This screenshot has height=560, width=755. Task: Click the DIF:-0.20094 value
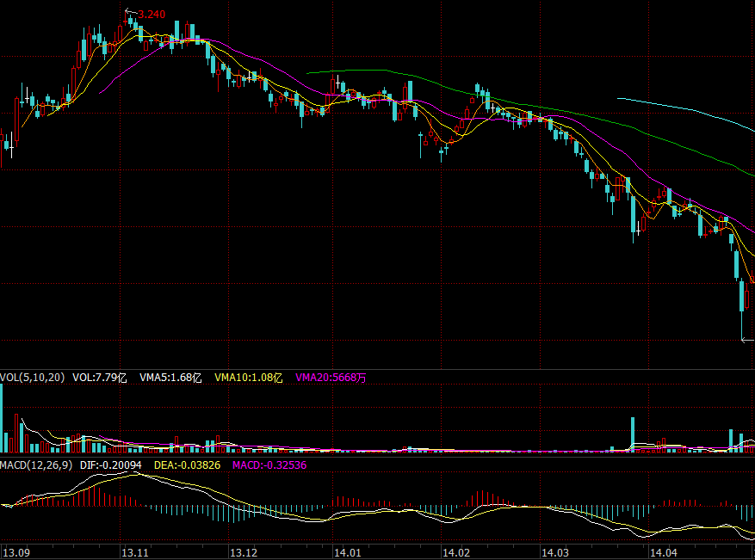pos(111,465)
